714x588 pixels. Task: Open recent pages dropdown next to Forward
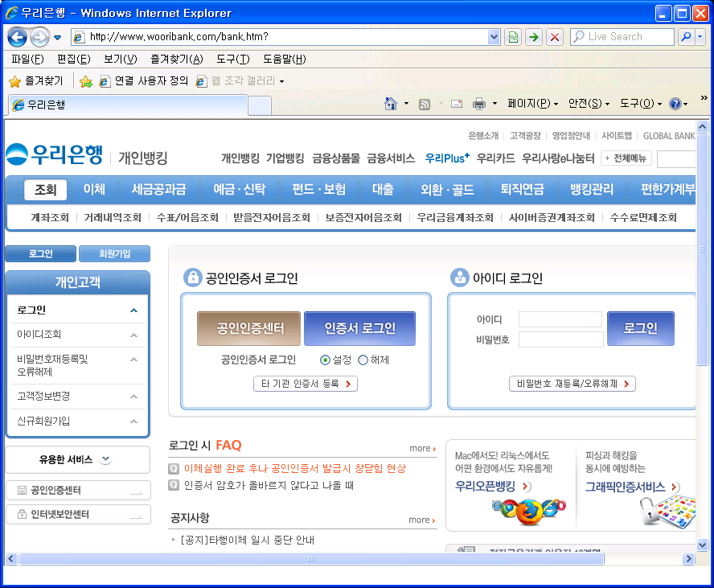pyautogui.click(x=57, y=37)
